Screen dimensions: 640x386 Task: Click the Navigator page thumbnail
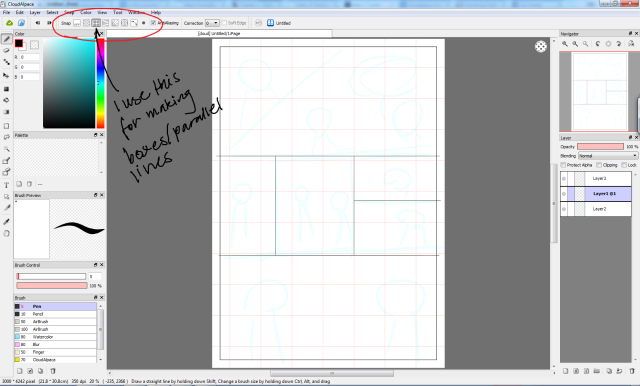[x=599, y=92]
